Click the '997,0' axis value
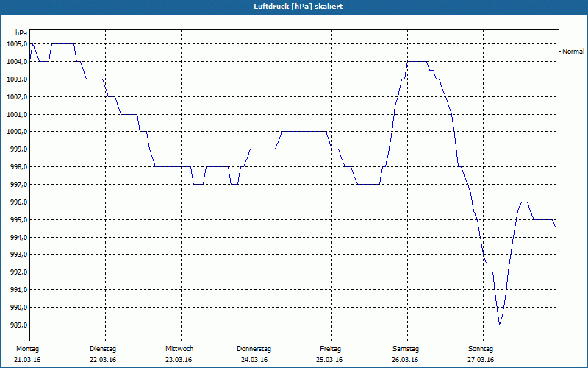 (18, 185)
